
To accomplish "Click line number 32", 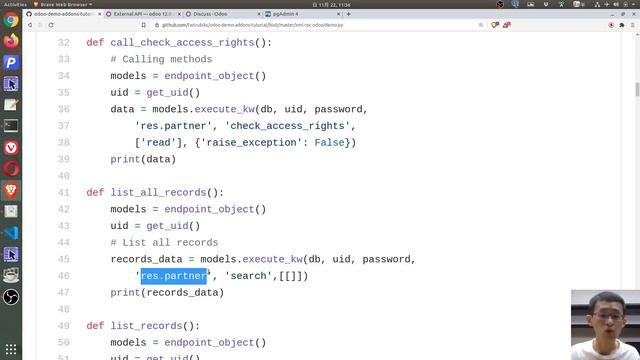I will tap(64, 42).
